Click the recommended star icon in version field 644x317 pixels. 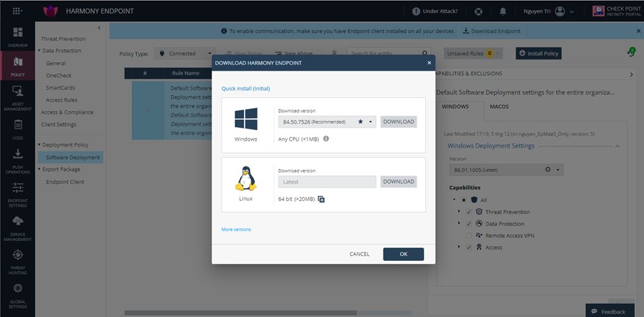point(360,122)
